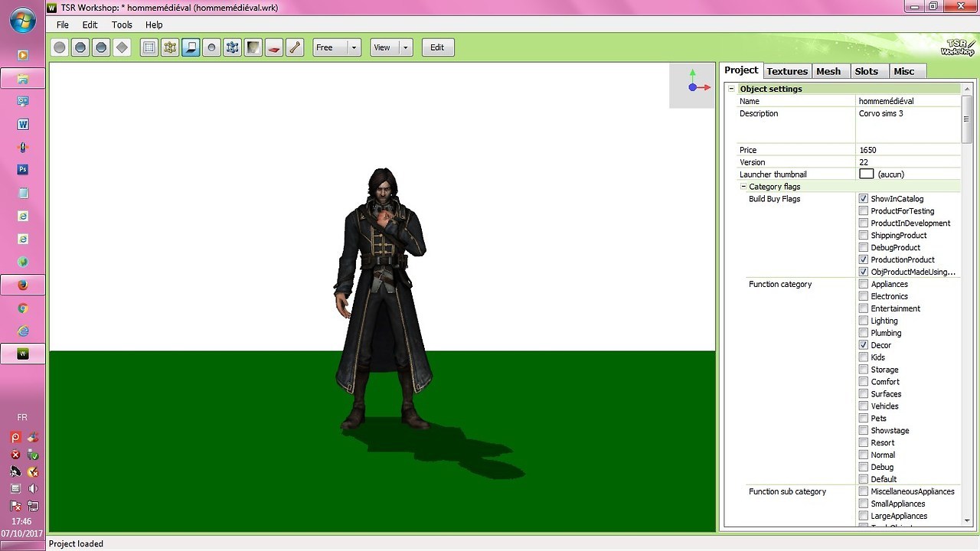
Task: Click the Edit button in toolbar
Action: (x=437, y=47)
